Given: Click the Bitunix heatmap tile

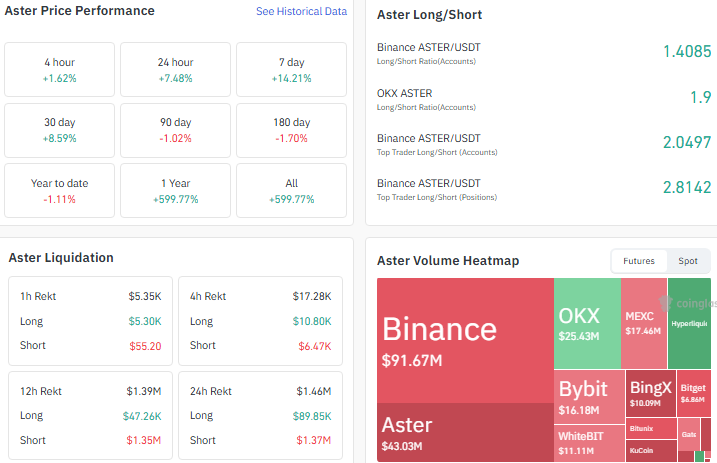Looking at the screenshot, I should [x=651, y=428].
